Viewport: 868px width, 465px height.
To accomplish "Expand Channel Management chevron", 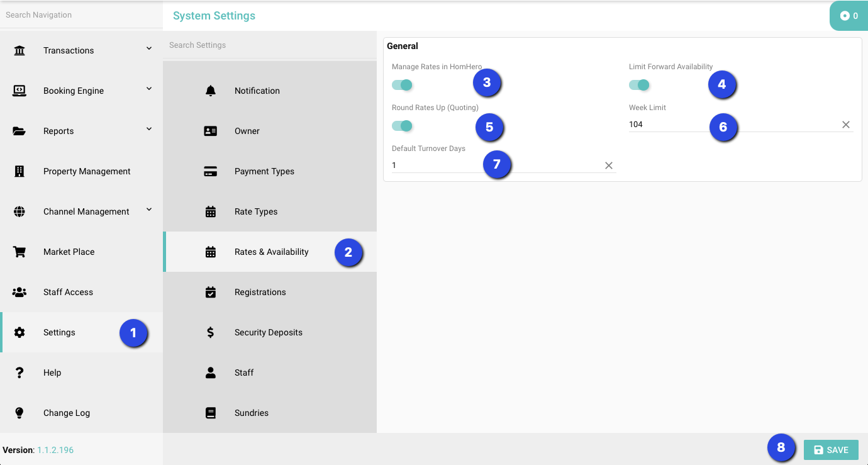I will tap(149, 210).
